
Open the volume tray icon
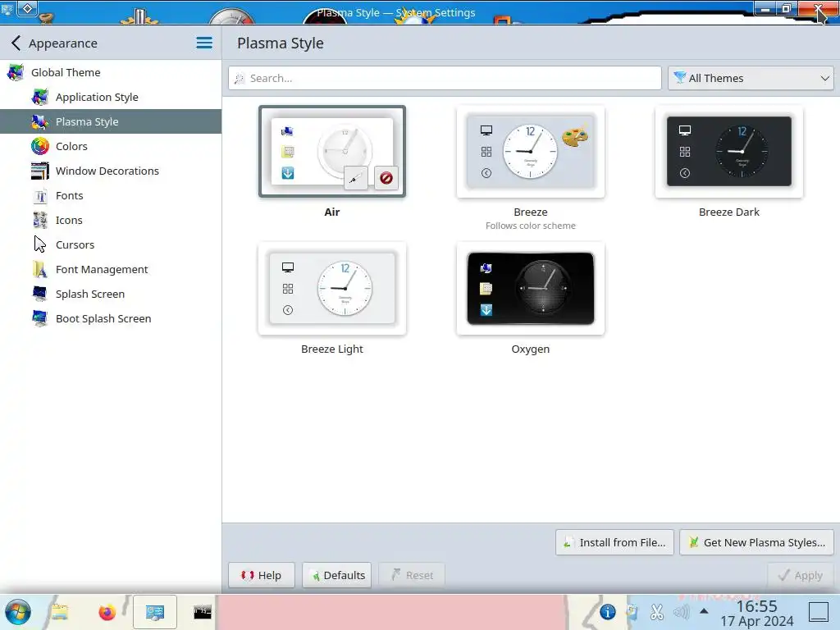681,612
